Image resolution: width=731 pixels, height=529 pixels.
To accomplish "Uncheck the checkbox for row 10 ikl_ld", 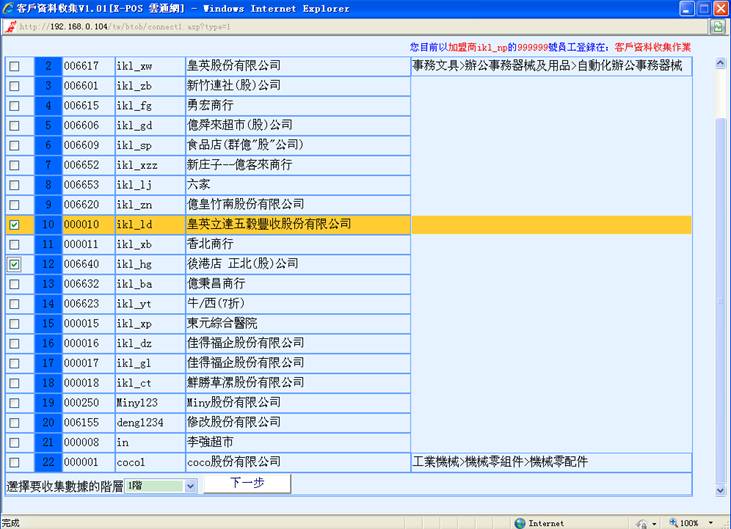I will (x=14, y=225).
